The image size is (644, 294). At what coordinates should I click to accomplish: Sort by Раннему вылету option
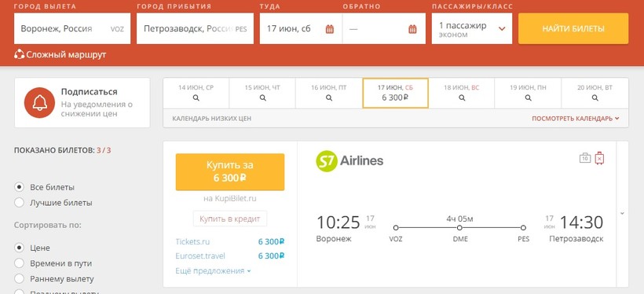tap(19, 279)
